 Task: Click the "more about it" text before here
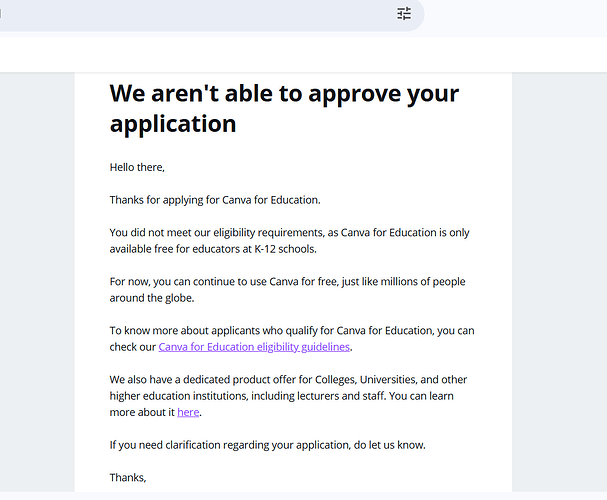pos(142,412)
